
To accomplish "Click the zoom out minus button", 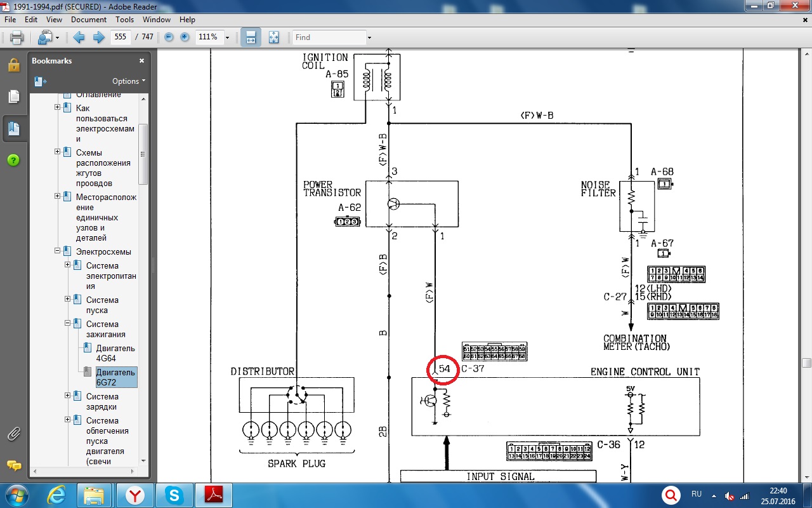I will pos(169,37).
